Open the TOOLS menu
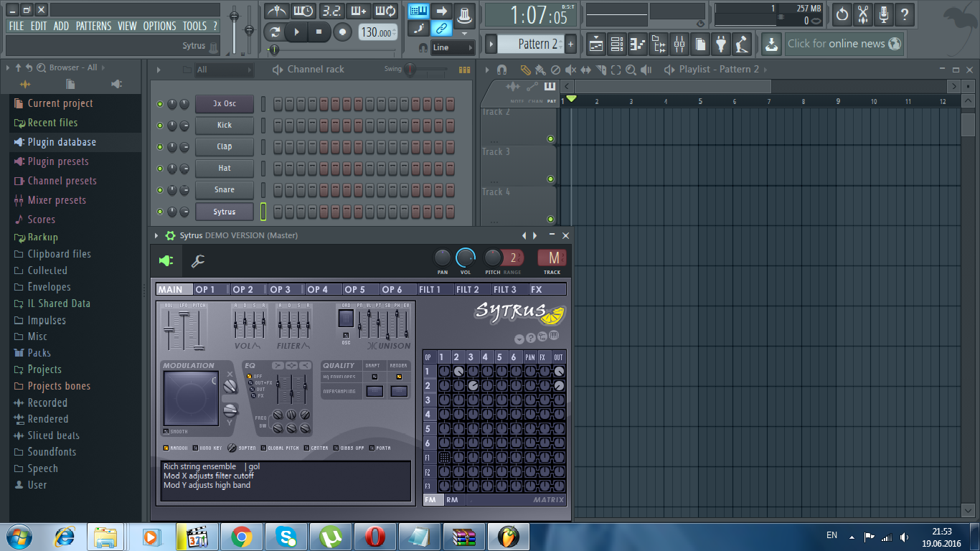The width and height of the screenshot is (980, 551). [x=194, y=26]
